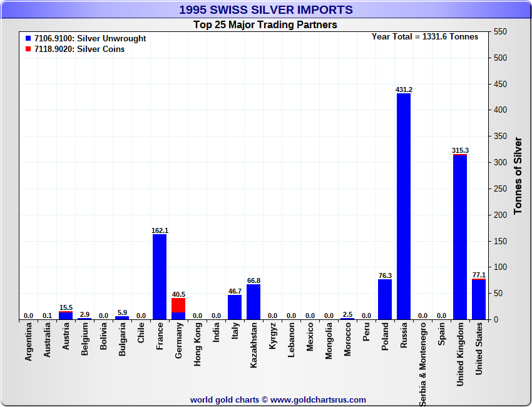Click the 250 tick on the y-axis

click(x=501, y=188)
